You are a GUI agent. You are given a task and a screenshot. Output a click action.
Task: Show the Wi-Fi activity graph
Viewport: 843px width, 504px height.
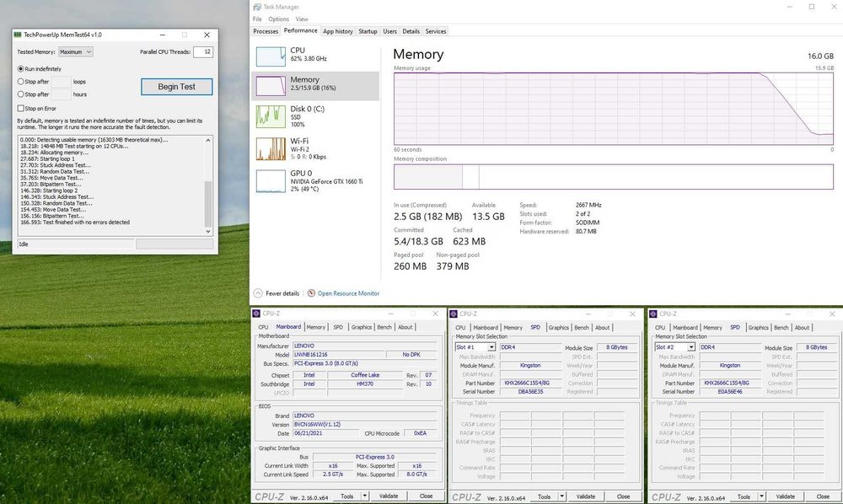point(271,149)
